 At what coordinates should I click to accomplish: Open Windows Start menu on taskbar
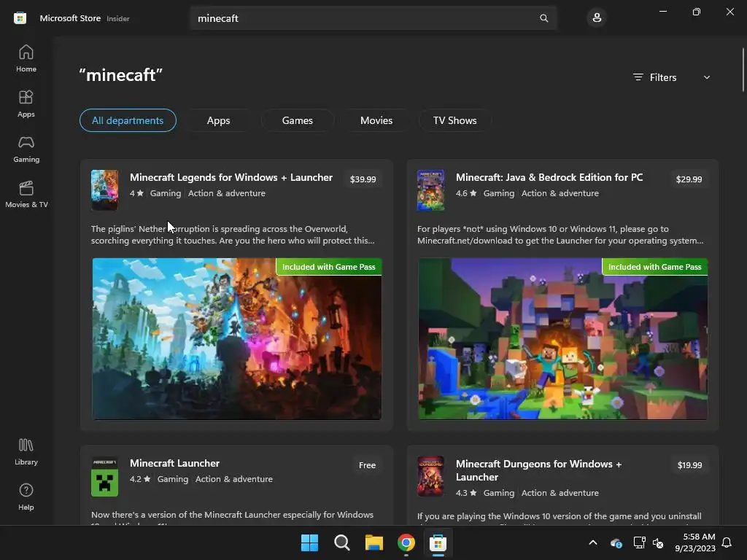(309, 542)
